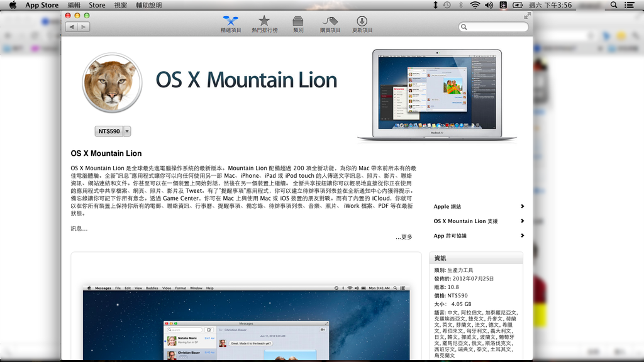Open the Apple menu
This screenshot has width=644, height=362.
(x=13, y=5)
